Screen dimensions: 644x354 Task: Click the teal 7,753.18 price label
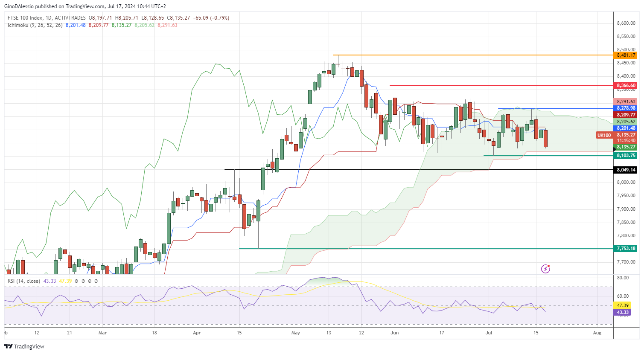[x=626, y=248]
